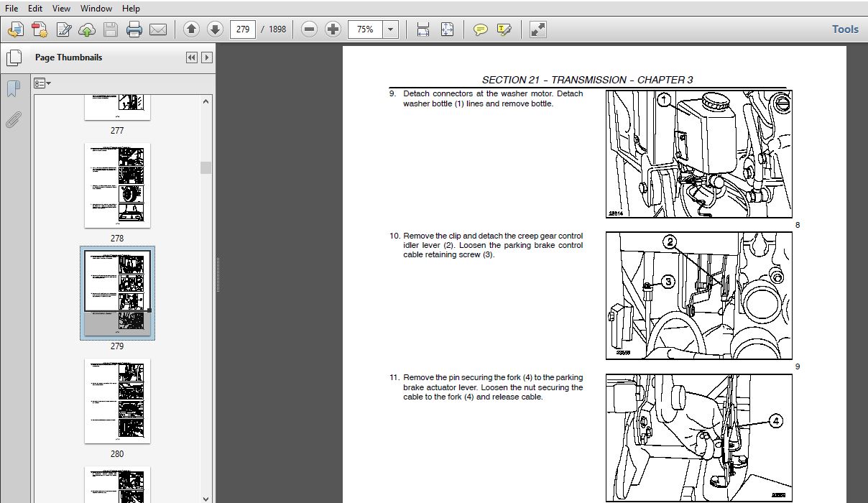The image size is (868, 503).
Task: Open the Tools pane
Action: click(845, 29)
